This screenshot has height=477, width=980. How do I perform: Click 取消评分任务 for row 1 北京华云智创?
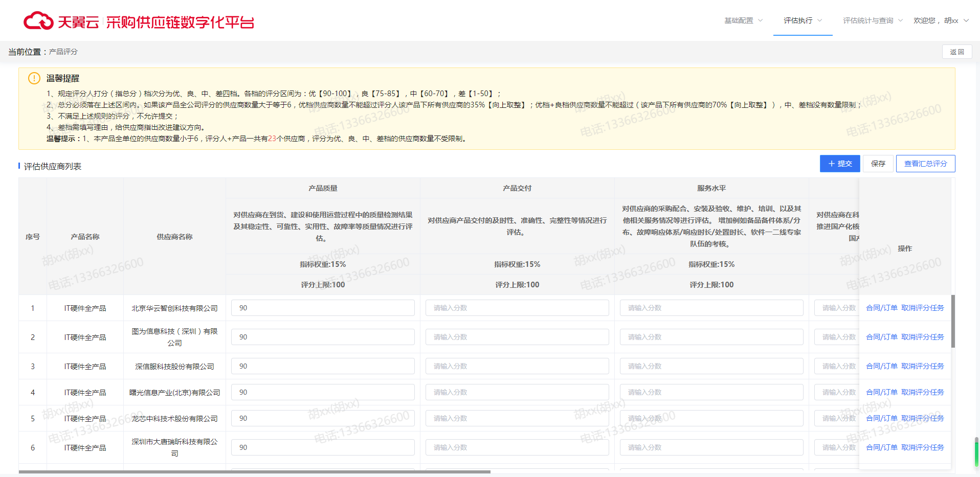923,308
